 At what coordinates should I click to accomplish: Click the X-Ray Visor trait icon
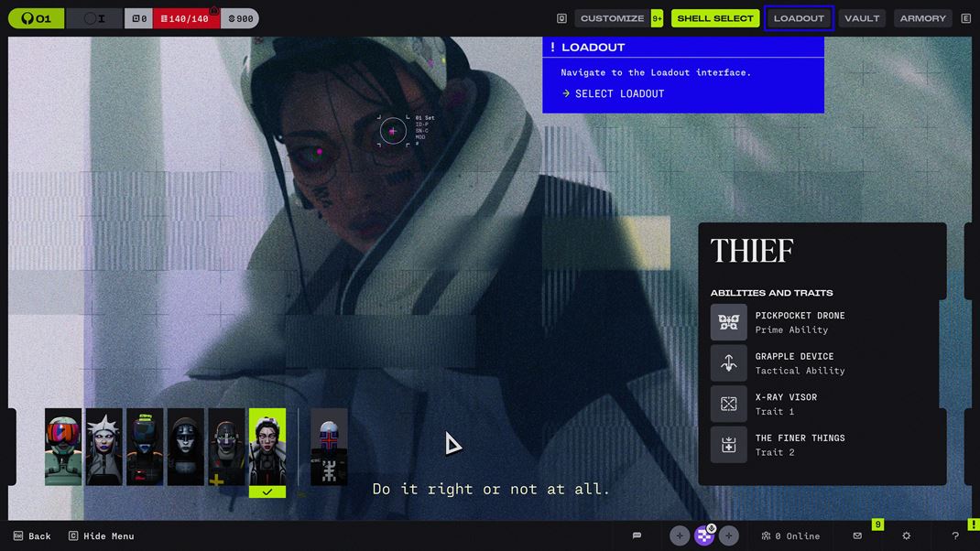pos(728,404)
